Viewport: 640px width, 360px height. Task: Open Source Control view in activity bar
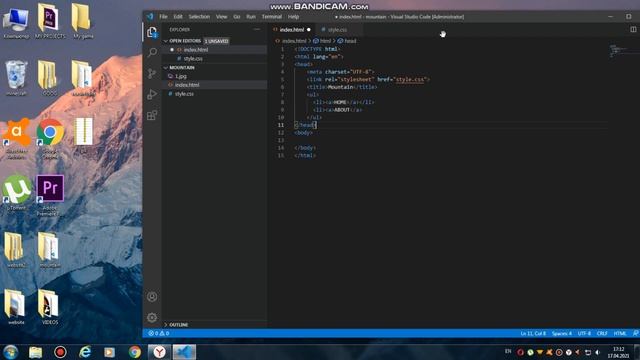click(x=152, y=73)
